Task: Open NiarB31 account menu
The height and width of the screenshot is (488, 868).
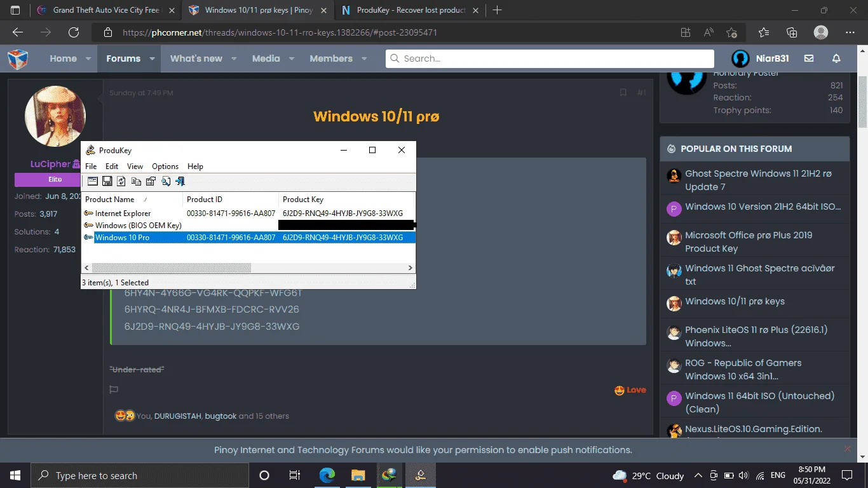Action: (x=761, y=58)
